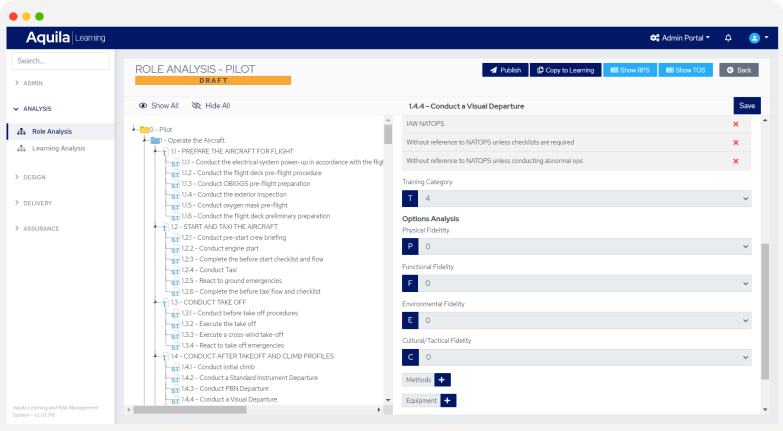Click the Publish button
This screenshot has height=431, width=783.
point(504,70)
